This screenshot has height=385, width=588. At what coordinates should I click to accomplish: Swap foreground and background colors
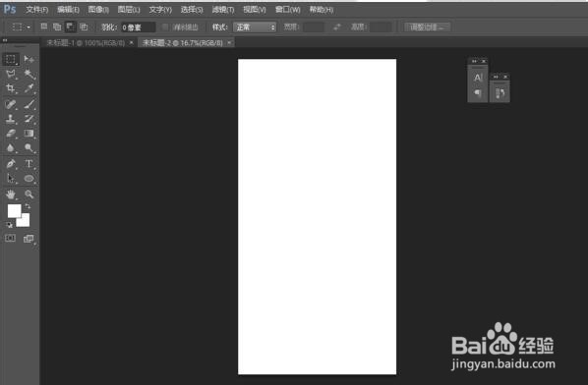pyautogui.click(x=28, y=206)
